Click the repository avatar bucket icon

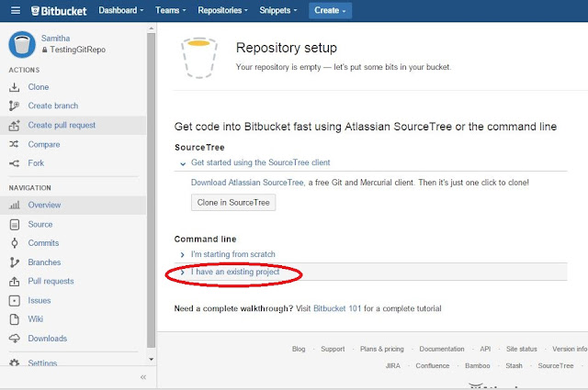tap(22, 45)
